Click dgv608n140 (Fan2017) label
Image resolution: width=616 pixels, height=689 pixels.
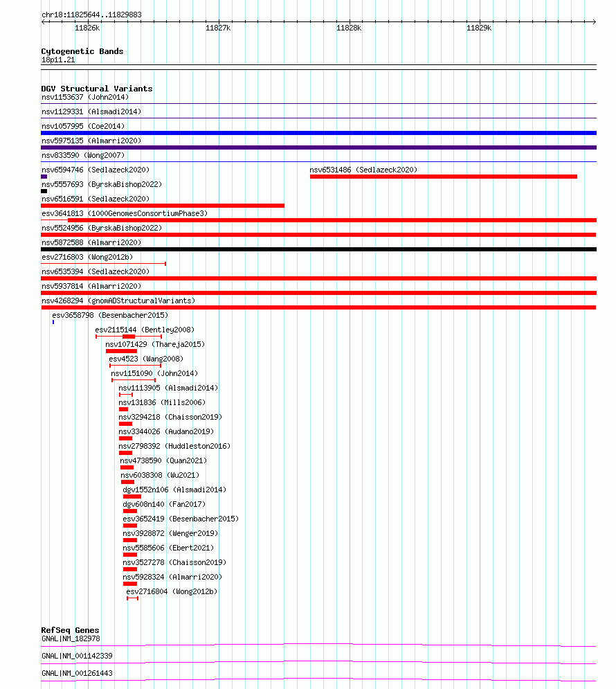(x=164, y=504)
